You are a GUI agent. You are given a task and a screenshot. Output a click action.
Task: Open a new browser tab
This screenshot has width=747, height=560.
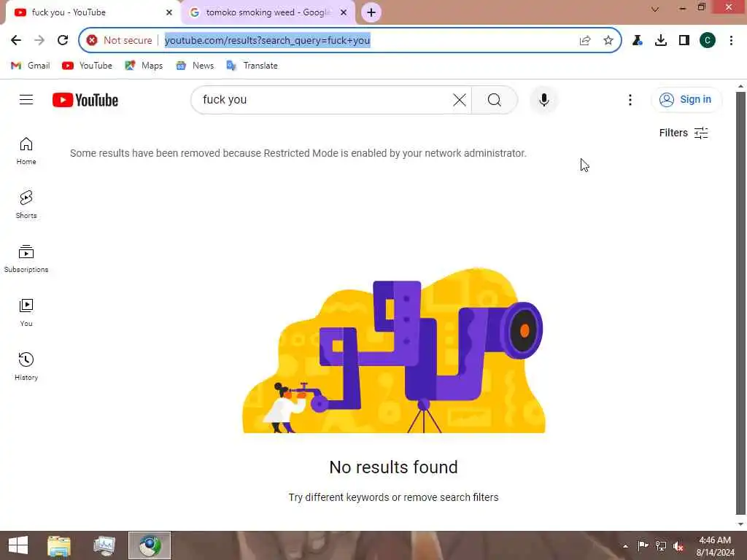371,12
